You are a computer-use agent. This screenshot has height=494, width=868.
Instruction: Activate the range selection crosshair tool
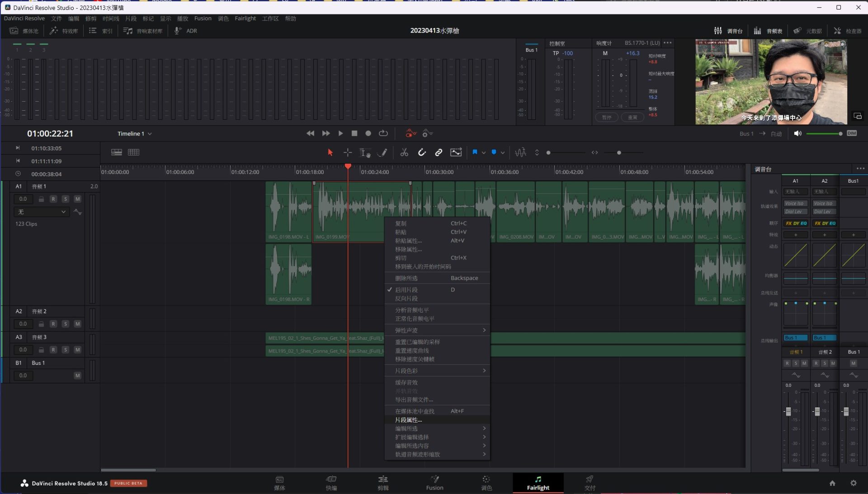pos(348,152)
